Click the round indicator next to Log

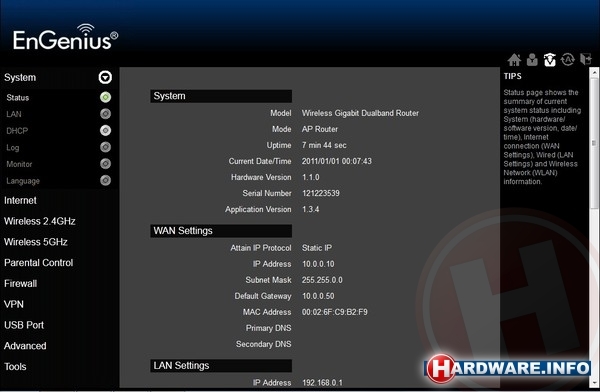pos(105,147)
